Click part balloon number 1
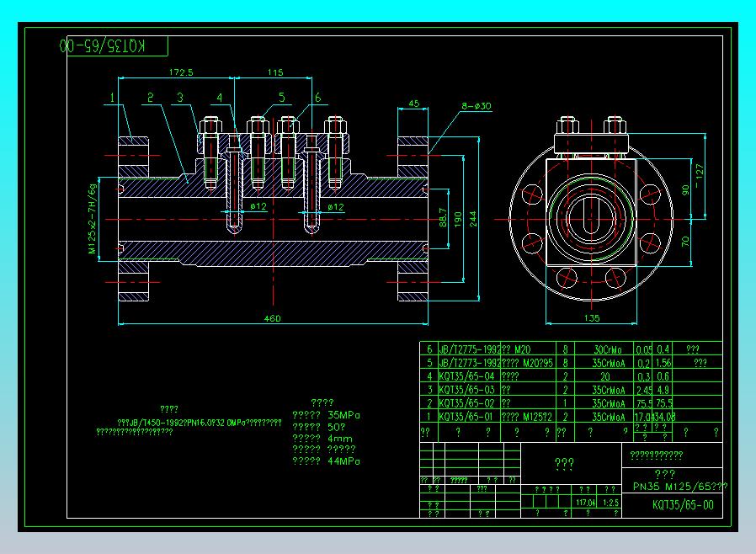Image resolution: width=756 pixels, height=554 pixels. coord(110,98)
